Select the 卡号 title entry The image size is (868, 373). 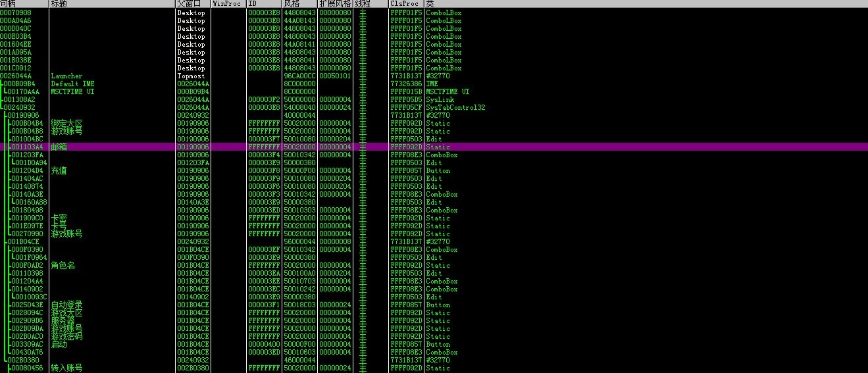coord(59,226)
